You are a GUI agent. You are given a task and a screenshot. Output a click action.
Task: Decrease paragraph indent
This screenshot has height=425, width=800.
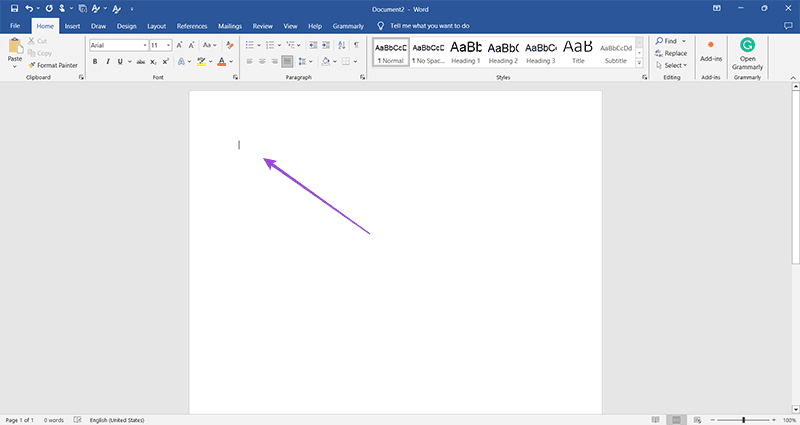(x=313, y=45)
